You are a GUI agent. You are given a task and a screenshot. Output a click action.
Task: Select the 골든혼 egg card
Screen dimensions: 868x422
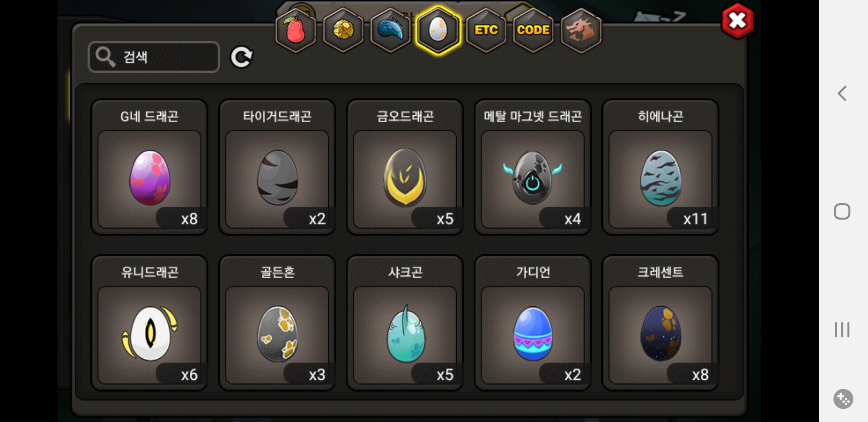point(277,323)
